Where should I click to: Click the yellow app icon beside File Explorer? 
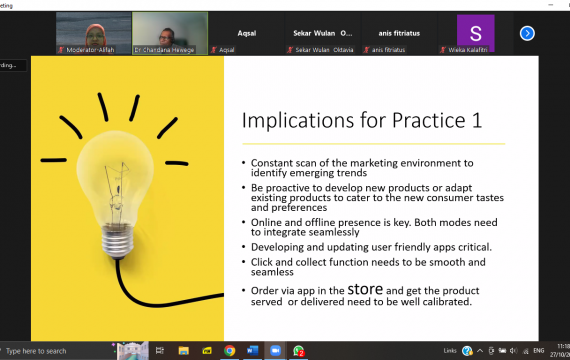click(x=207, y=351)
